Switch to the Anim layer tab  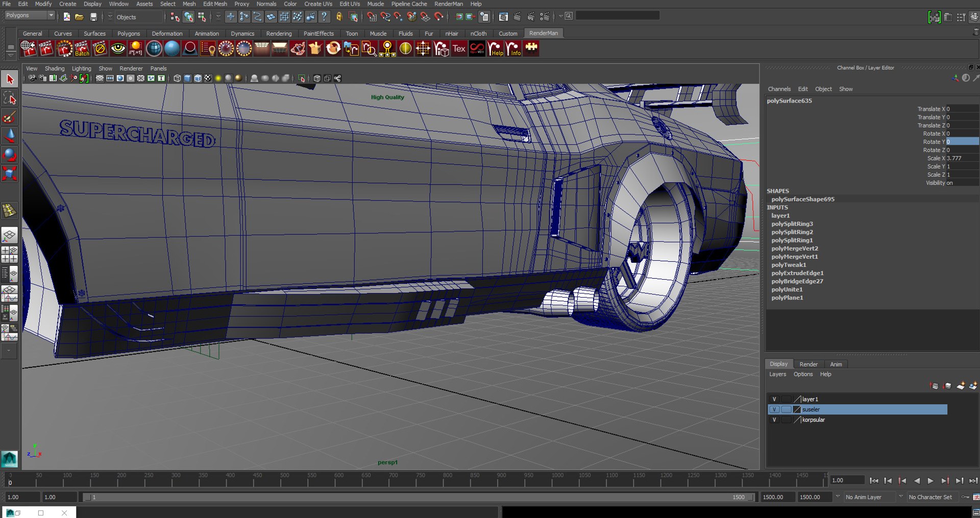point(836,364)
